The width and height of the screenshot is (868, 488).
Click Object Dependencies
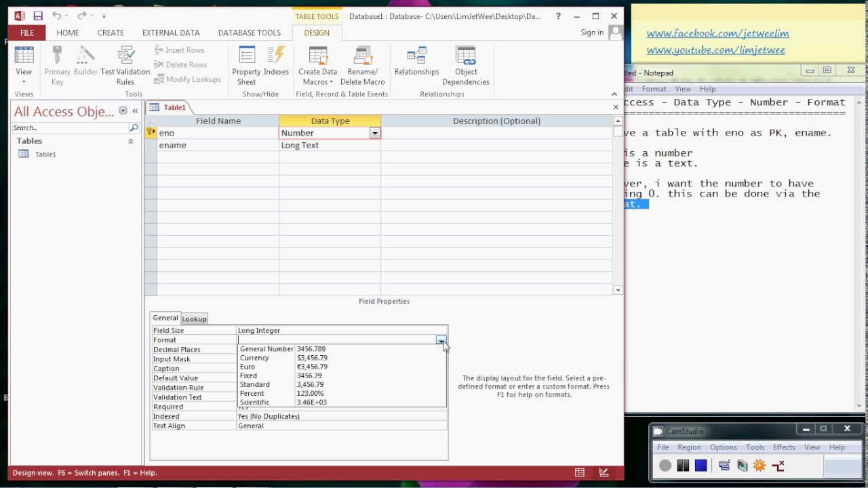click(x=466, y=66)
